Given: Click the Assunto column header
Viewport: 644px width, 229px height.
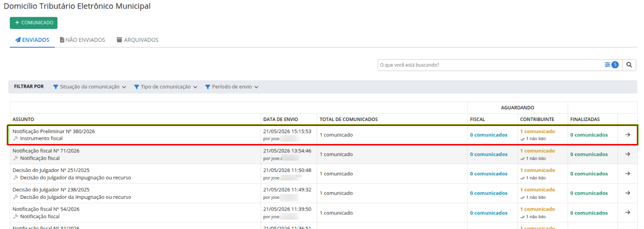Looking at the screenshot, I should click(x=23, y=119).
